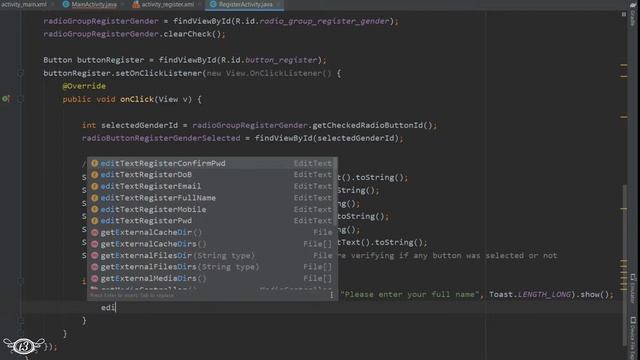Fold the onClick method in the gutter
The width and height of the screenshot is (640, 360).
[x=20, y=99]
